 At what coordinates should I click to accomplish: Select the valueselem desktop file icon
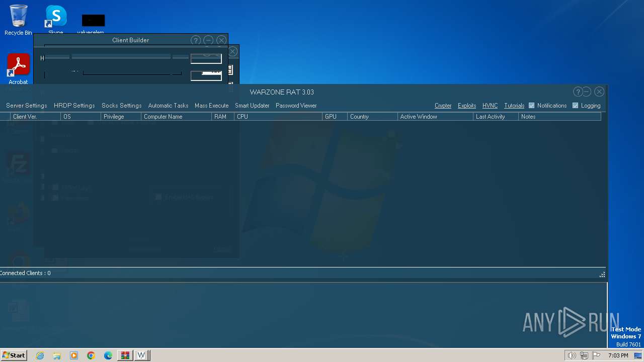(93, 24)
